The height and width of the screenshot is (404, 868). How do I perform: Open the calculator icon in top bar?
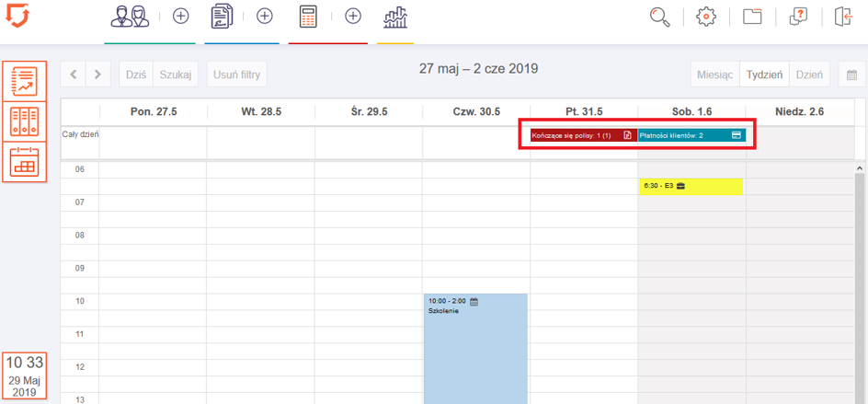coord(308,17)
